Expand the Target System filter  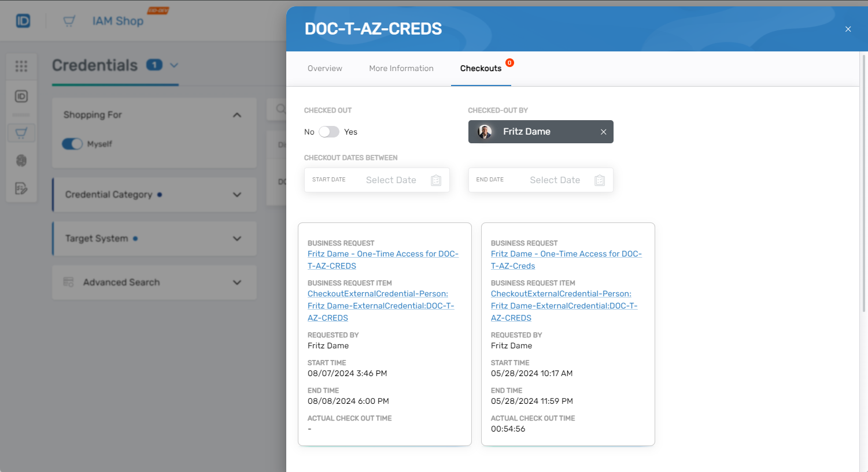[237, 239]
